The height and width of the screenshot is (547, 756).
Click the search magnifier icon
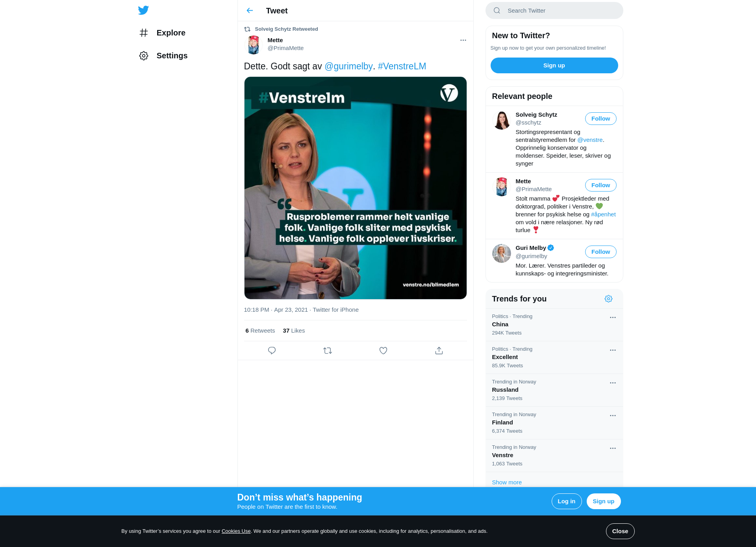tap(497, 11)
